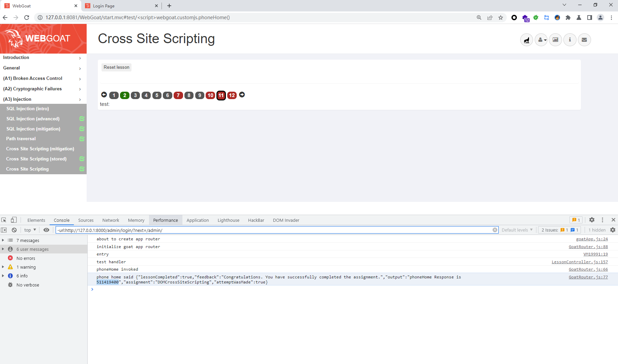Close the DevTools panel

[x=613, y=220]
